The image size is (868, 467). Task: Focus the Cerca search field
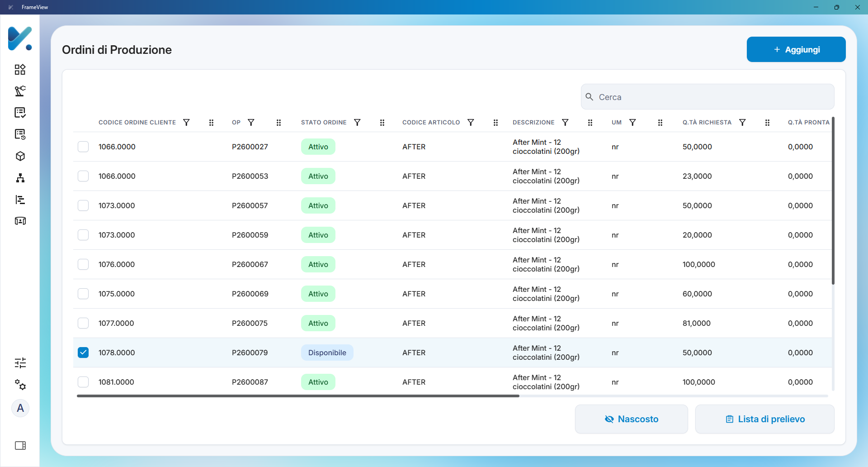pyautogui.click(x=708, y=97)
